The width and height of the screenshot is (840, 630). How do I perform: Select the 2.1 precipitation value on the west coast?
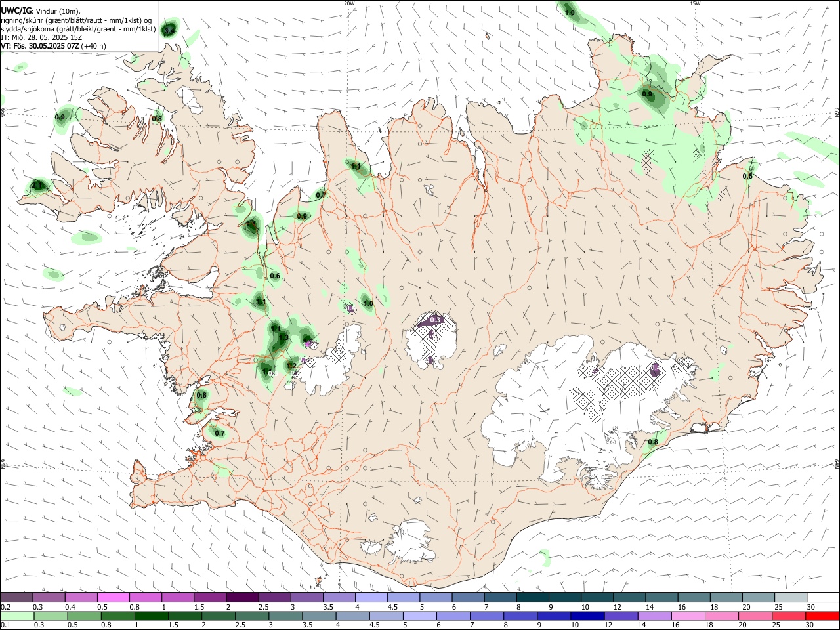(x=37, y=186)
